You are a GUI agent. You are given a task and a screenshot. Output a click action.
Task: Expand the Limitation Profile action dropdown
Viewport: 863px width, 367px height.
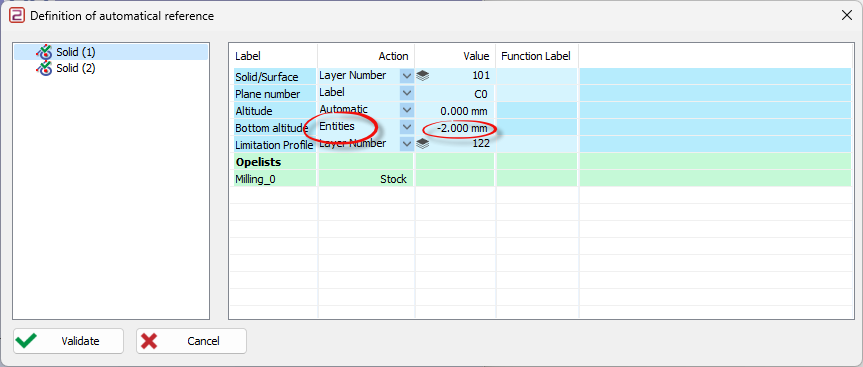[x=407, y=144]
